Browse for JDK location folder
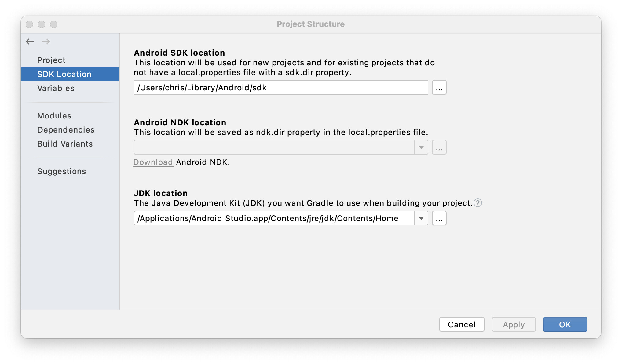Screen dimensions: 622x364 click(x=439, y=218)
